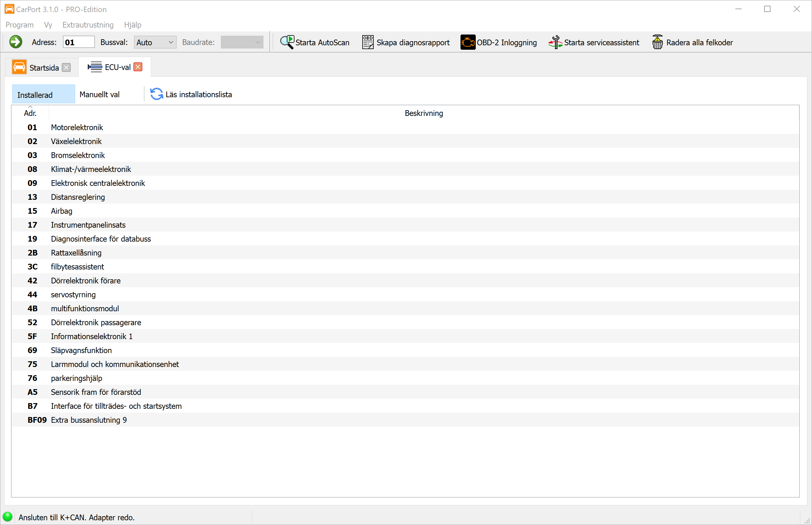This screenshot has height=525, width=812.
Task: Toggle the Installerad list view
Action: (43, 94)
